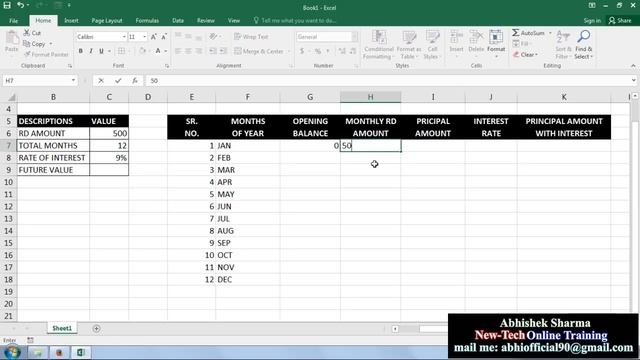Open the Font Color dropdown arrow
This screenshot has height=360, width=640.
(166, 51)
